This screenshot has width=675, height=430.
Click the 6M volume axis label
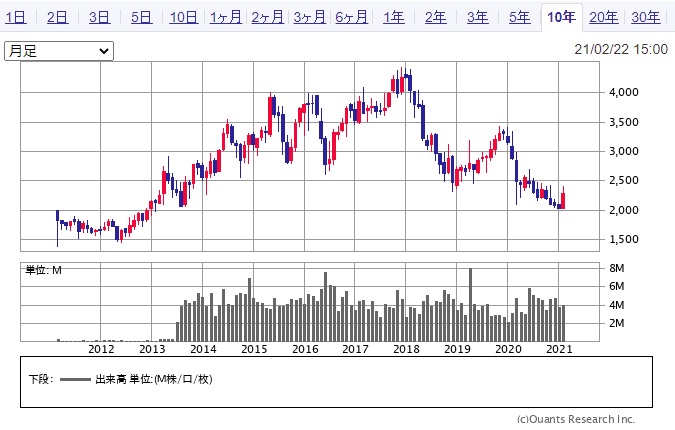click(616, 286)
